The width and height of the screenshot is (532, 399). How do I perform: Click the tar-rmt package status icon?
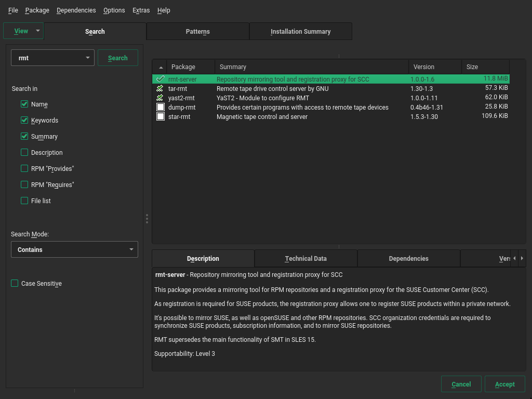pyautogui.click(x=160, y=89)
